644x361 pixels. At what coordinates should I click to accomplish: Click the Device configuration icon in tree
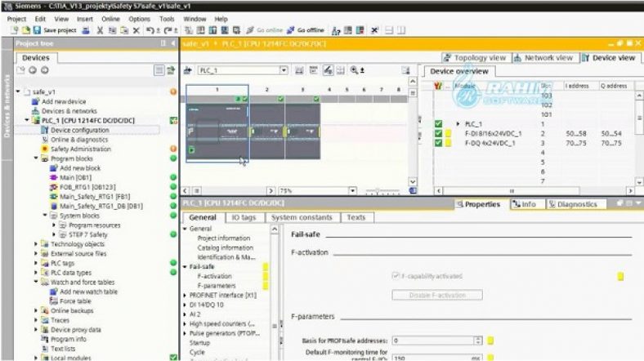45,130
